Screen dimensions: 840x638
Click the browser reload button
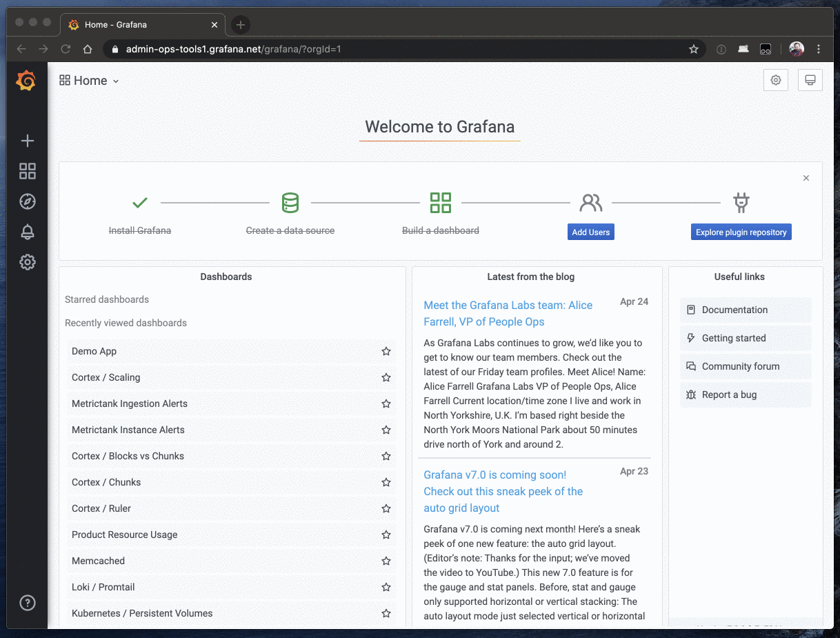point(66,49)
